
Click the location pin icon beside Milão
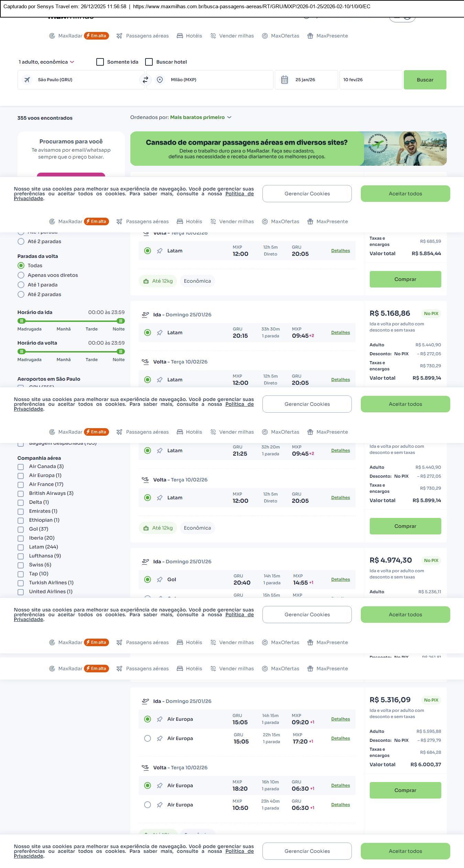coord(160,80)
